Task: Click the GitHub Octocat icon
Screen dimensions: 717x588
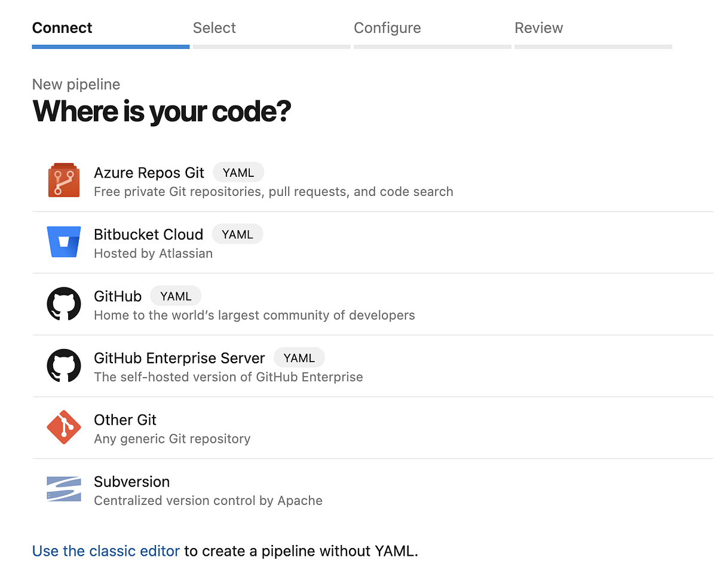Action: click(x=64, y=304)
